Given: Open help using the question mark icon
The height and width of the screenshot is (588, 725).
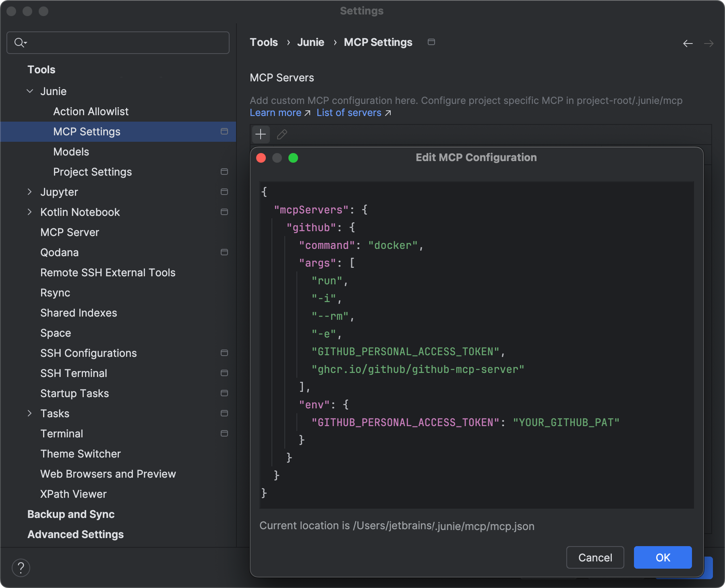Looking at the screenshot, I should (x=21, y=567).
